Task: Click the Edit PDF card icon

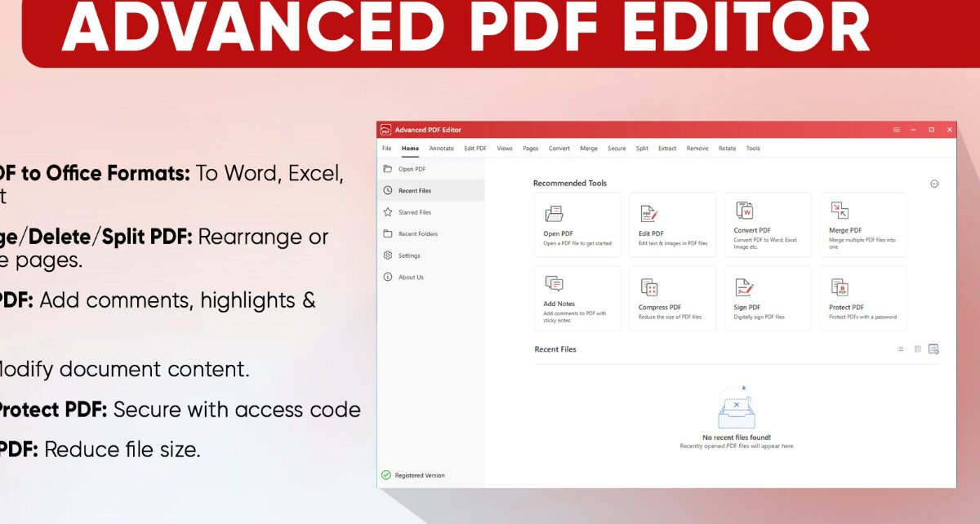Action: (x=649, y=214)
